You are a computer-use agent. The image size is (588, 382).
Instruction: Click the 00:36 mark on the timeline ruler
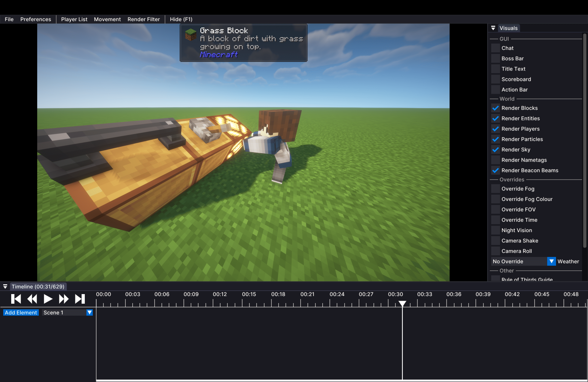point(454,294)
